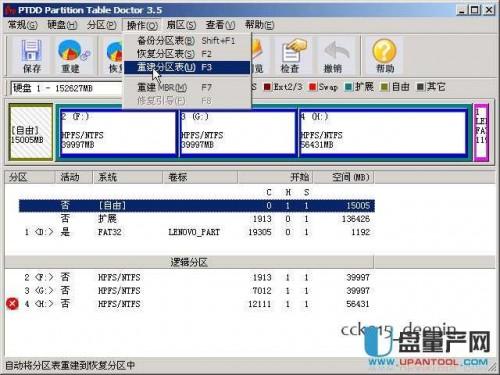Open the 帮助(E) menu in menu bar

[x=259, y=25]
